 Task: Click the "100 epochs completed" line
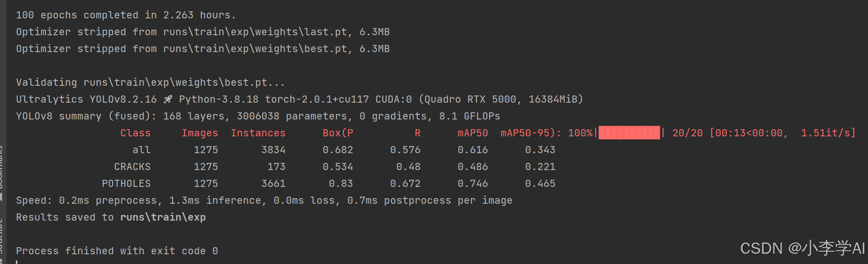point(126,15)
